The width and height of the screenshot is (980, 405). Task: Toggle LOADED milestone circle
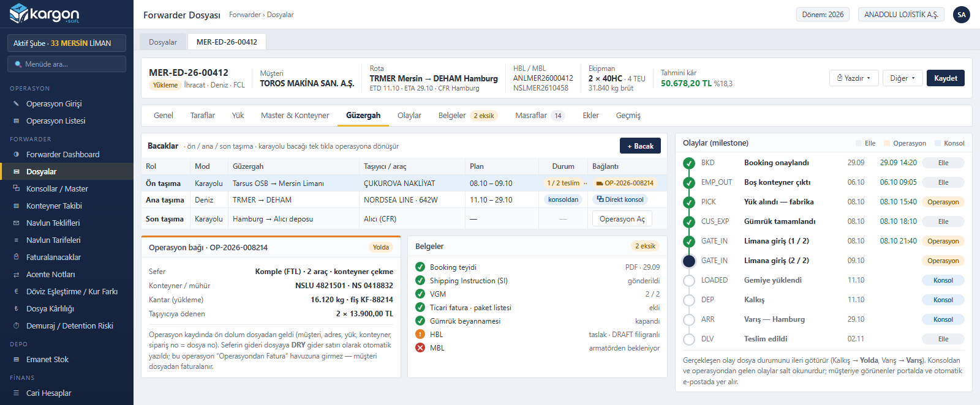(689, 281)
